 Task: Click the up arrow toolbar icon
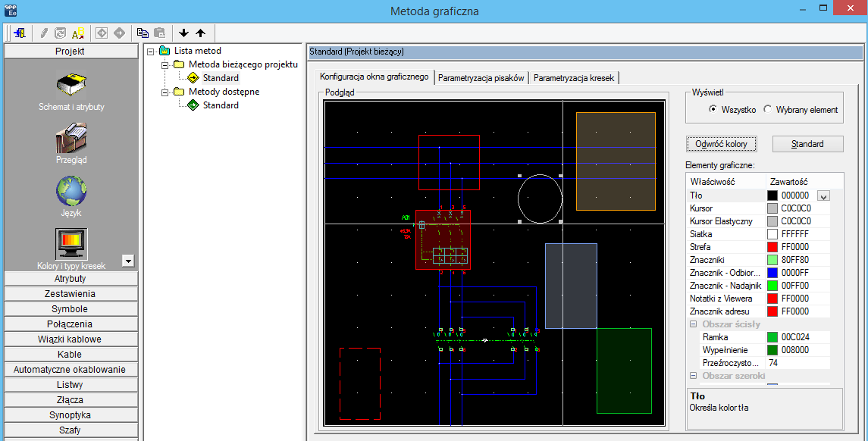tap(200, 33)
